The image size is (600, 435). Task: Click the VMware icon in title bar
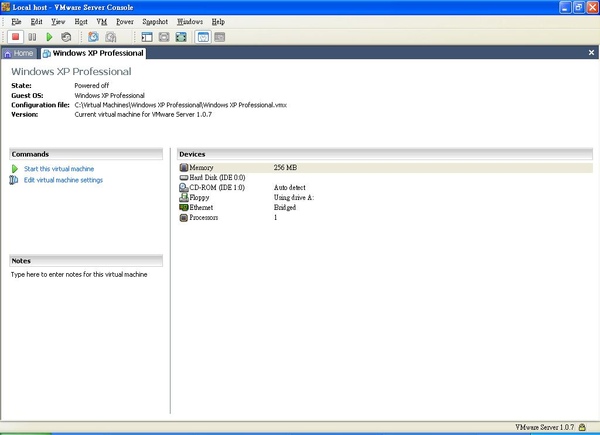(5, 7)
